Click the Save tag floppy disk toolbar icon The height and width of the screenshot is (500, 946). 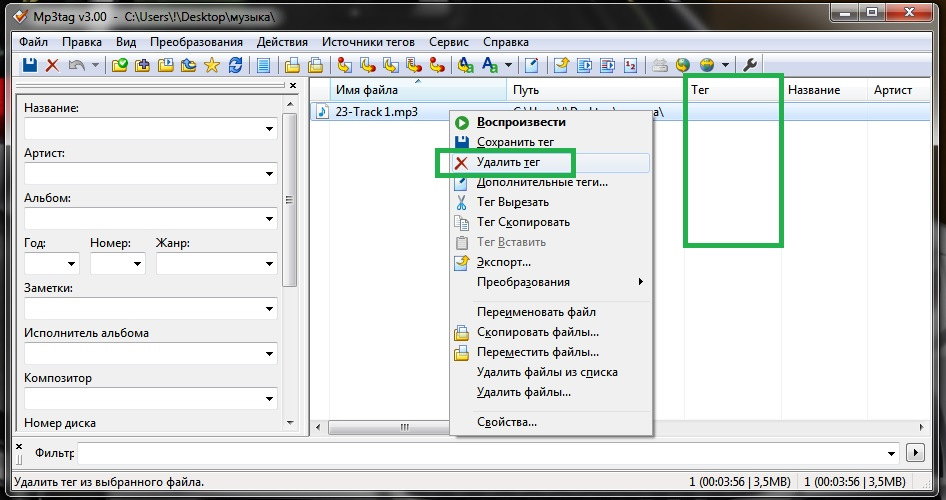pos(30,65)
